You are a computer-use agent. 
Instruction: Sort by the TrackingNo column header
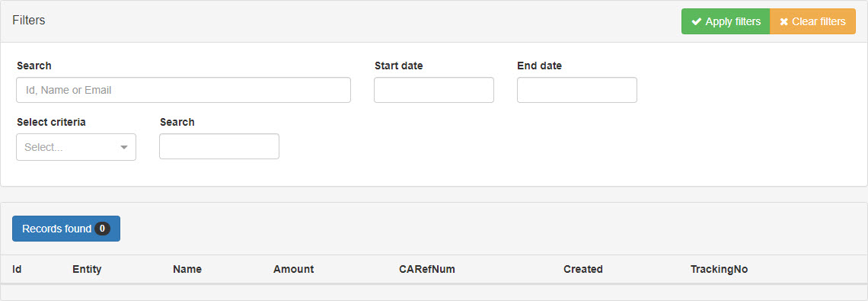coord(719,270)
